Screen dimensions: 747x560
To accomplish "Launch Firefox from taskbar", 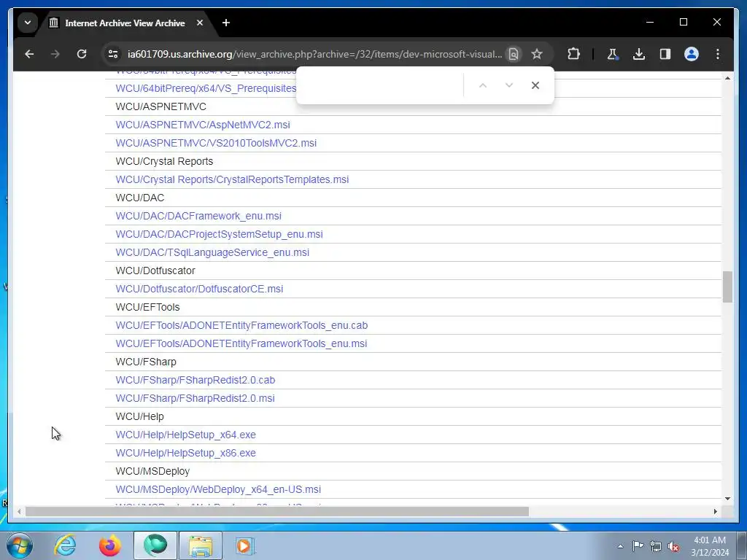I will tap(110, 545).
